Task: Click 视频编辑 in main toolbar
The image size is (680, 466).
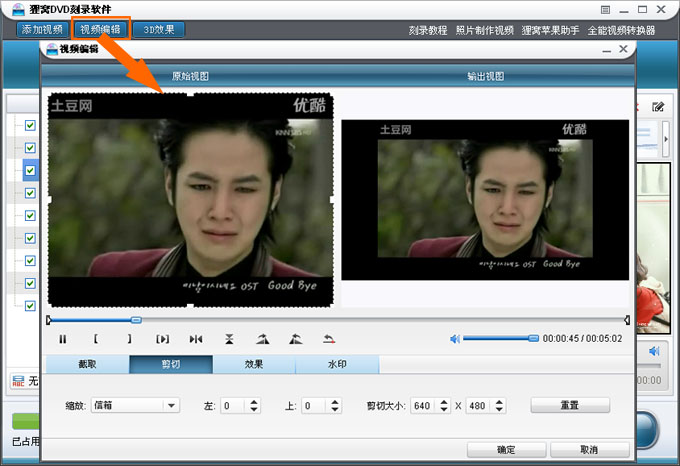Action: (x=101, y=29)
